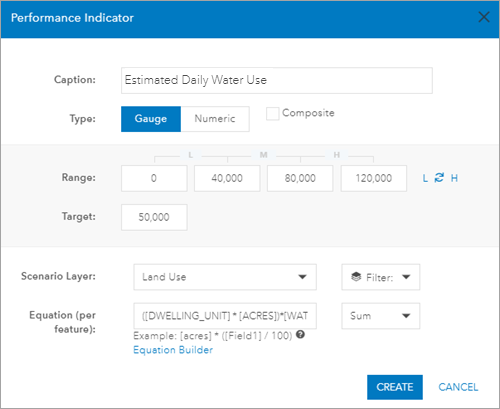The width and height of the screenshot is (500, 409).
Task: Select the Numeric type
Action: [215, 119]
